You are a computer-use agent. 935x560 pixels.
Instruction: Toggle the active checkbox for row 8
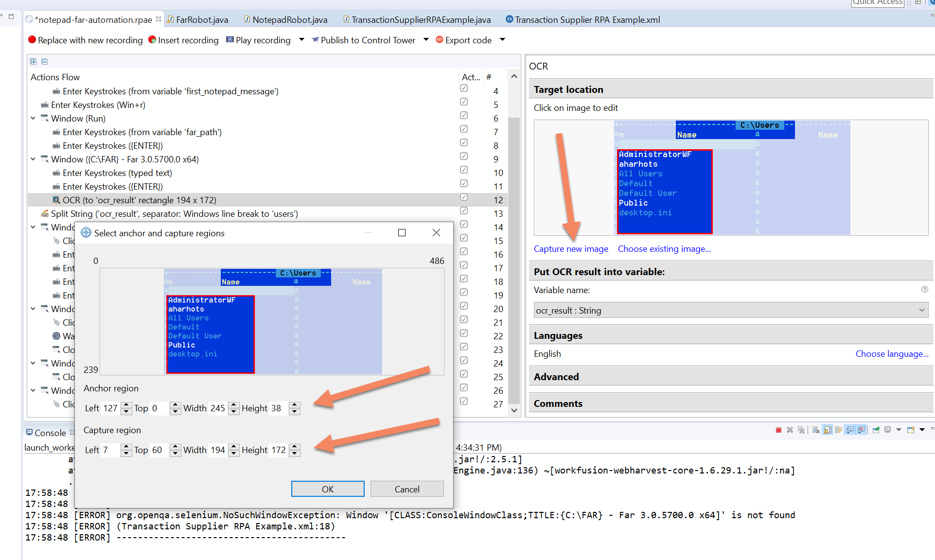point(464,142)
